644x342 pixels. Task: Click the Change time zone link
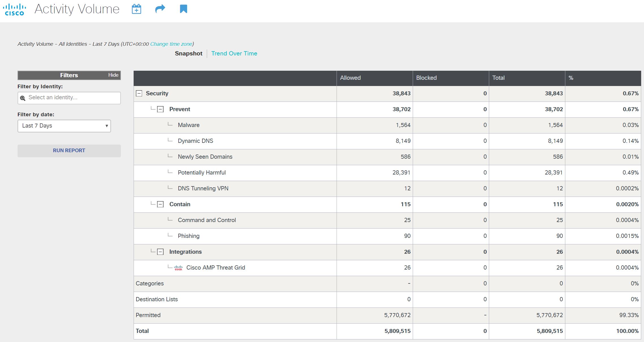171,44
